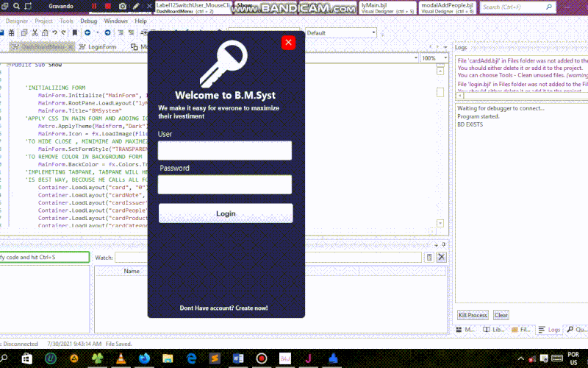Viewport: 588px width, 368px height.
Task: Toggle bookmark icon in the IDE toolbar
Action: click(75, 32)
